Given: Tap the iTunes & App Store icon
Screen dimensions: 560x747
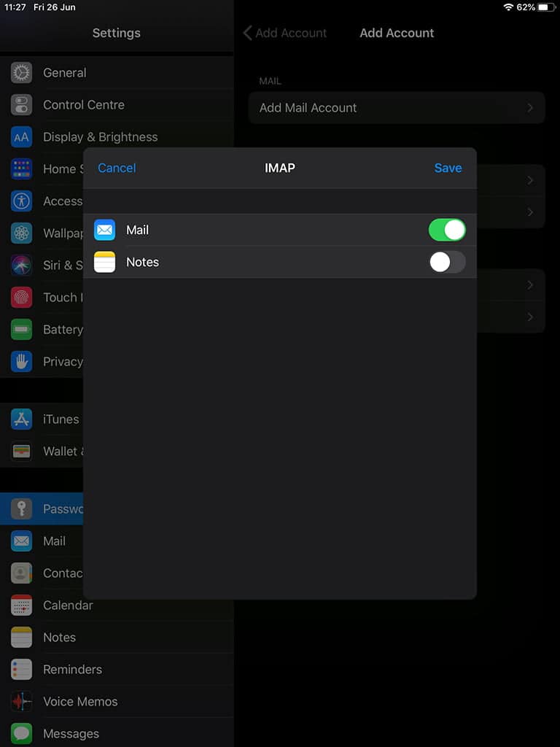Looking at the screenshot, I should [x=21, y=419].
